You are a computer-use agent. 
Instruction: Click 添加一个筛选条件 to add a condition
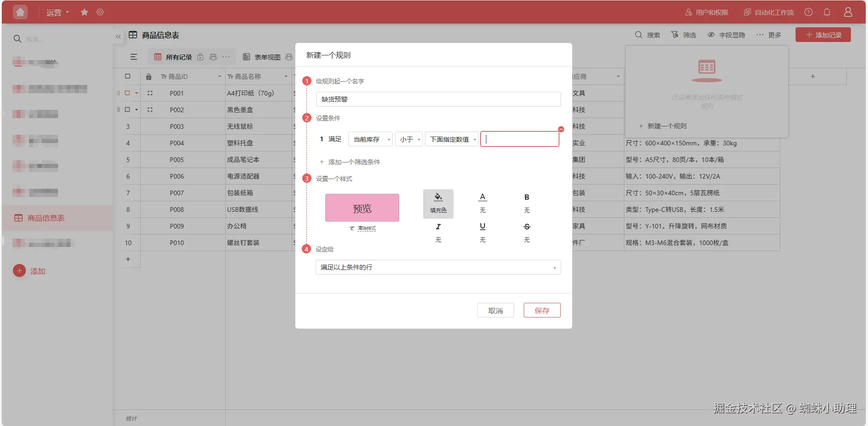(353, 162)
